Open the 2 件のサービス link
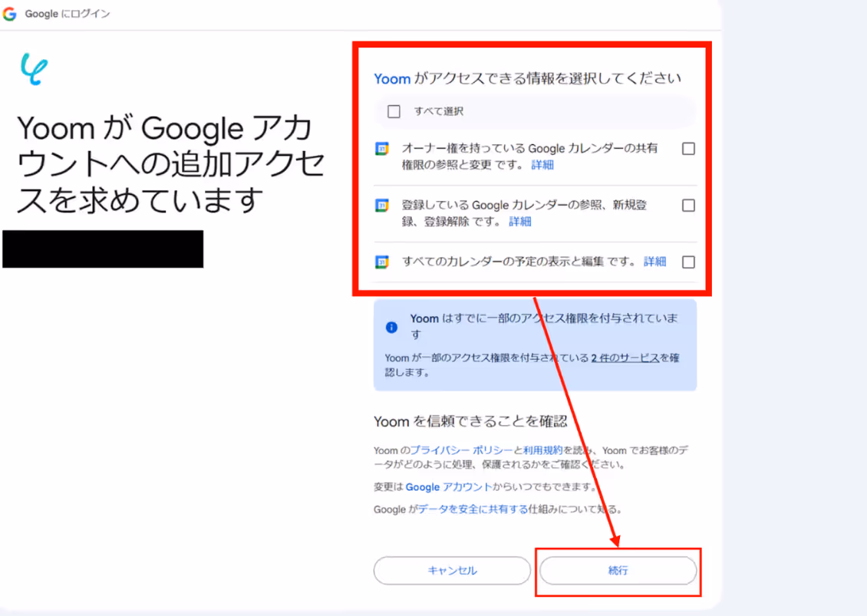This screenshot has height=616, width=867. coord(625,357)
